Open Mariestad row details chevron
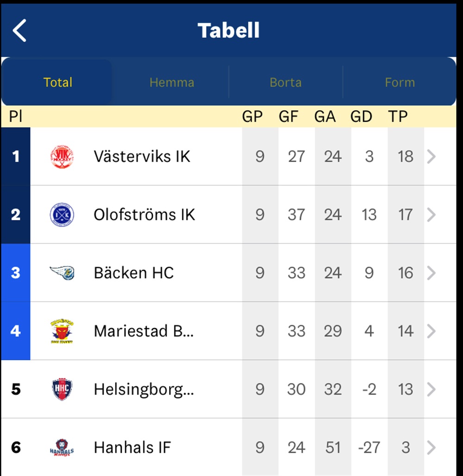 point(432,331)
